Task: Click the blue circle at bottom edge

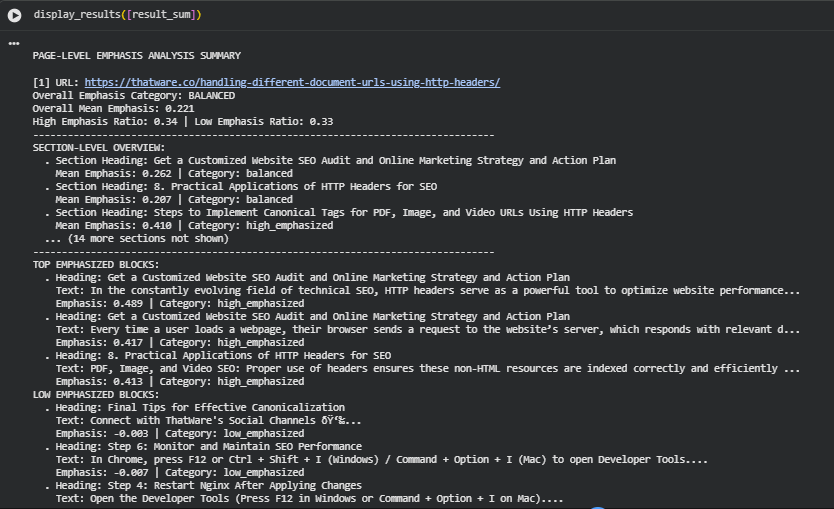Action: (597, 506)
